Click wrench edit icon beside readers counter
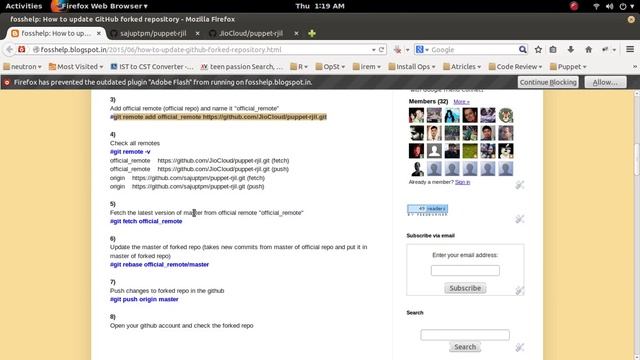Screen dimensions: 640x360 (520, 219)
